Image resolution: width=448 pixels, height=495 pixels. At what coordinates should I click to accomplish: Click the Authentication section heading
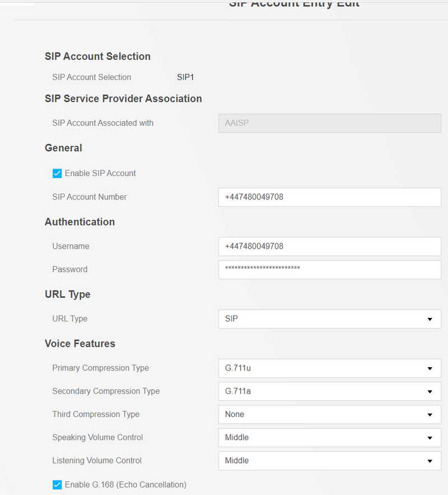80,222
